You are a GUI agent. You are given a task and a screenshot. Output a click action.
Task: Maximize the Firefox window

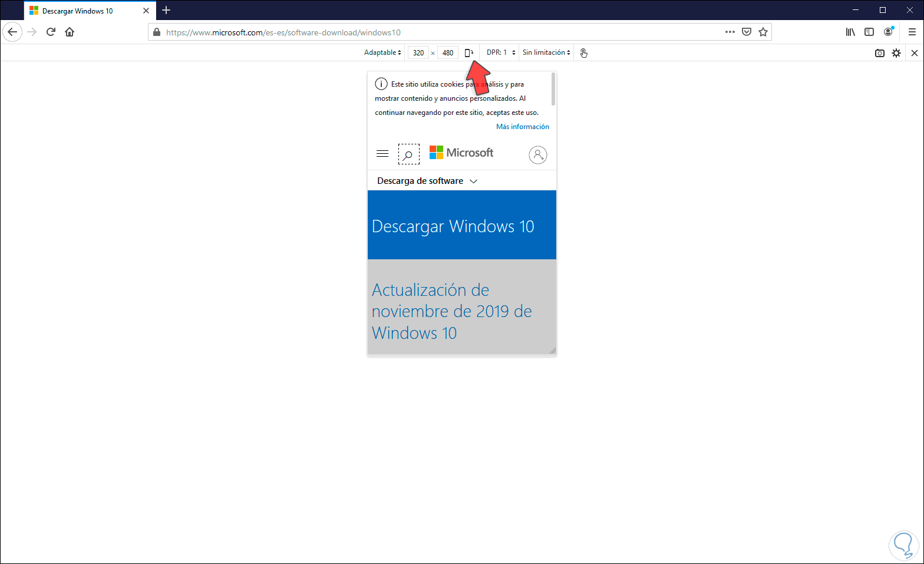pos(883,10)
